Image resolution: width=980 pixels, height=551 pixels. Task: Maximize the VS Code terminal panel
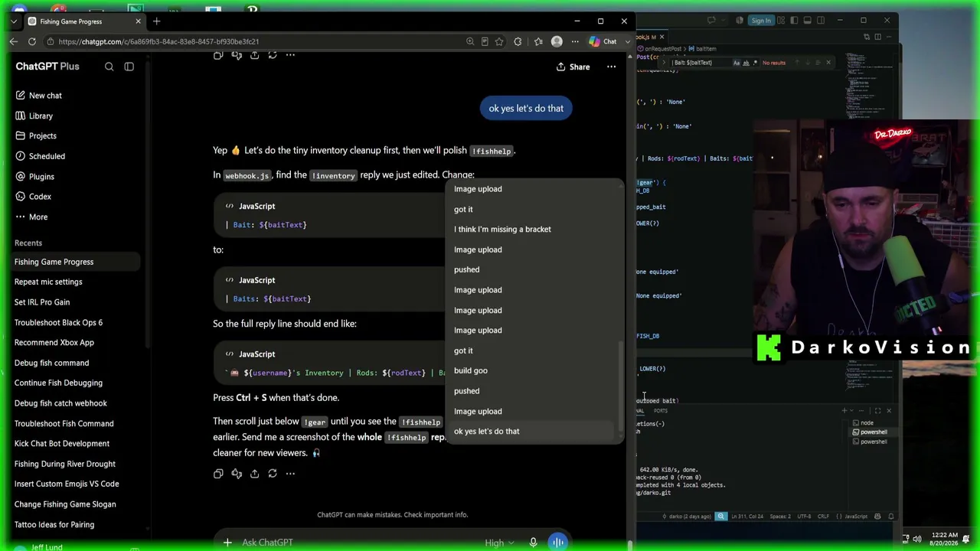click(x=877, y=411)
